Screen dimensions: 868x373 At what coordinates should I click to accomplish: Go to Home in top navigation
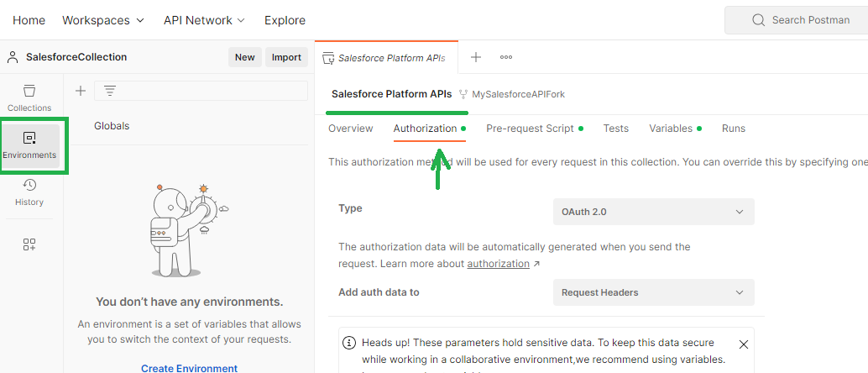click(x=29, y=20)
